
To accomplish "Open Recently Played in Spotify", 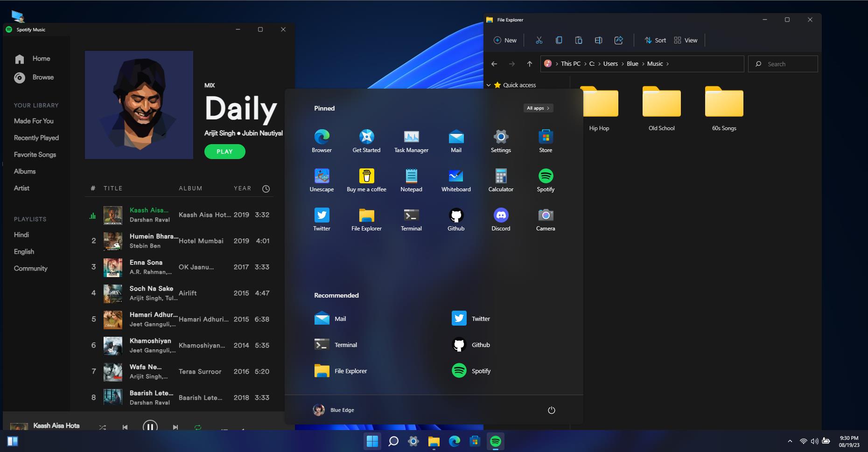I will pos(36,138).
